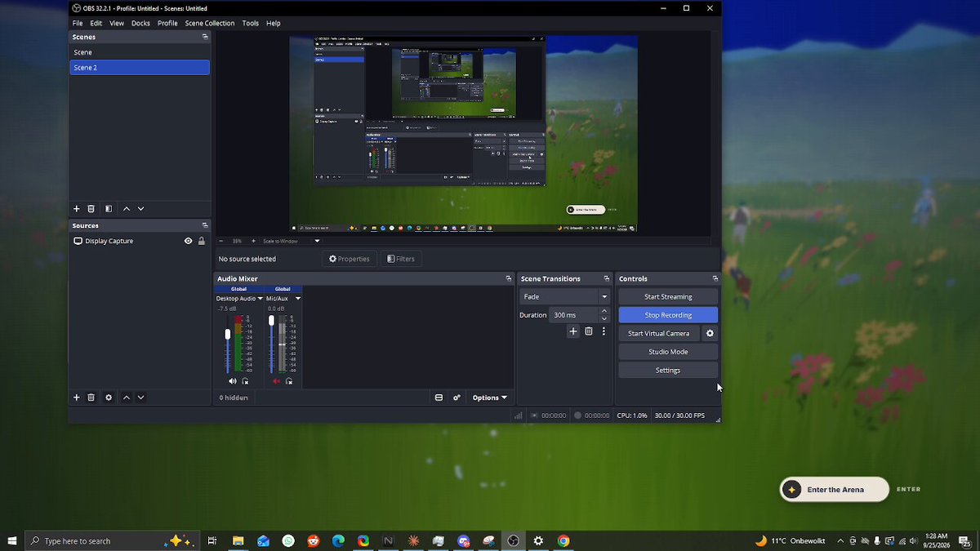Open the Scene Collection menu
Viewport: 980px width, 551px height.
(210, 23)
